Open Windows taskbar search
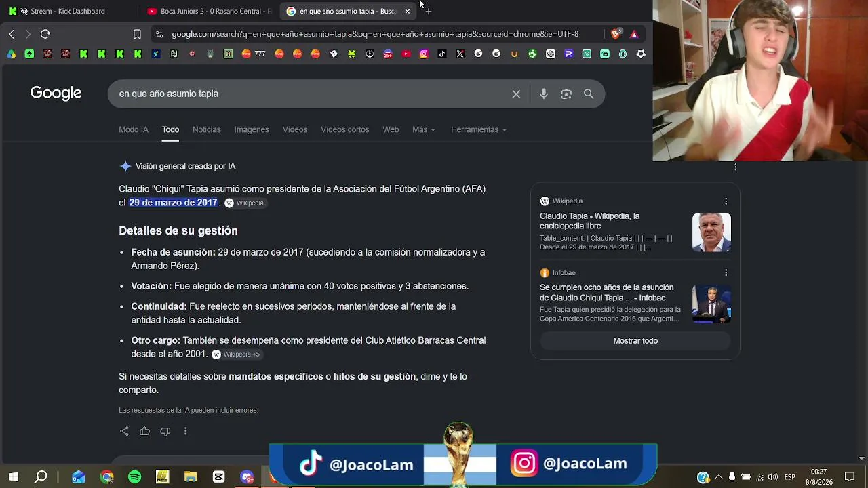 (x=41, y=477)
